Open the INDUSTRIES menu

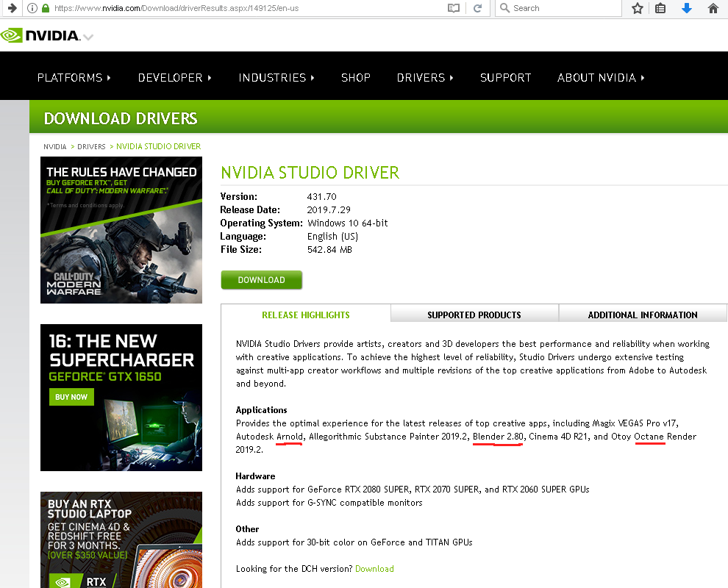(276, 77)
